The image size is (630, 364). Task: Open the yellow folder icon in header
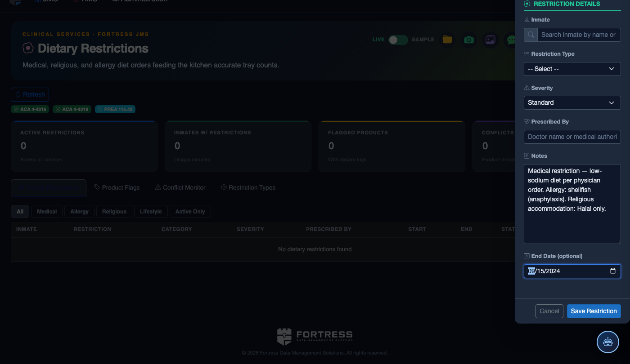(x=447, y=40)
